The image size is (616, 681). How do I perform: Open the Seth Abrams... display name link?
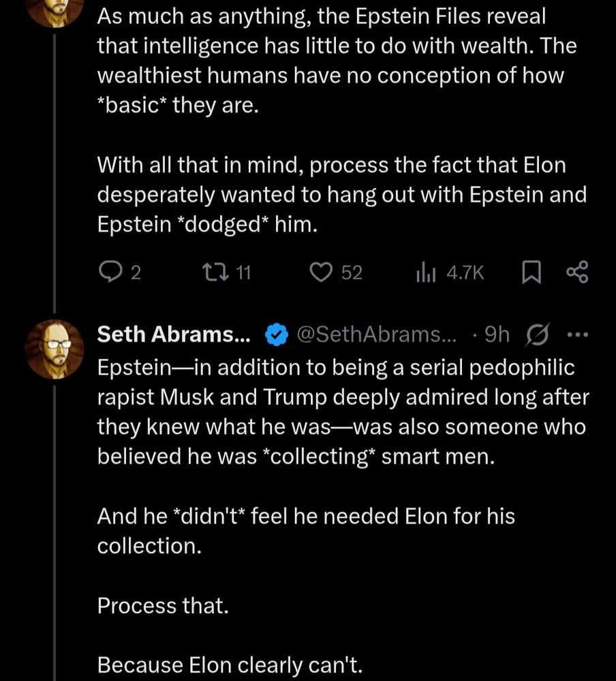[x=174, y=334]
